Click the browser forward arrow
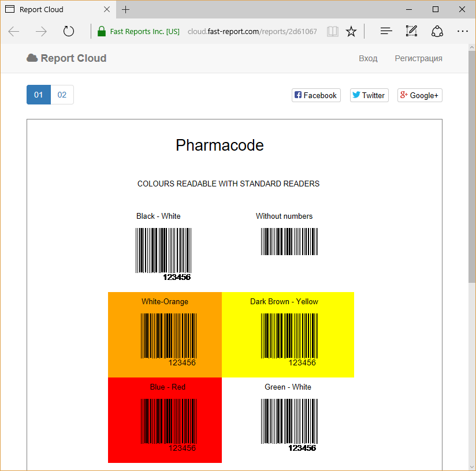The image size is (476, 471). pos(41,31)
